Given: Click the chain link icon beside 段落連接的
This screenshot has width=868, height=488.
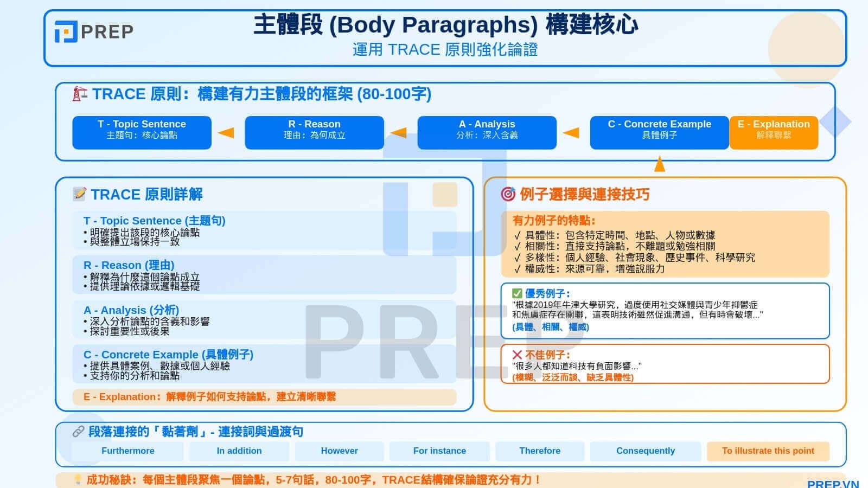Looking at the screenshot, I should pos(78,432).
